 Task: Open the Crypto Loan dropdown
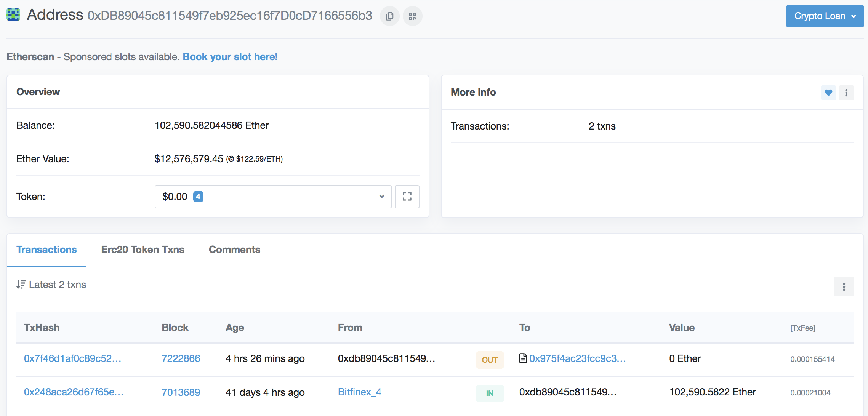pos(825,16)
